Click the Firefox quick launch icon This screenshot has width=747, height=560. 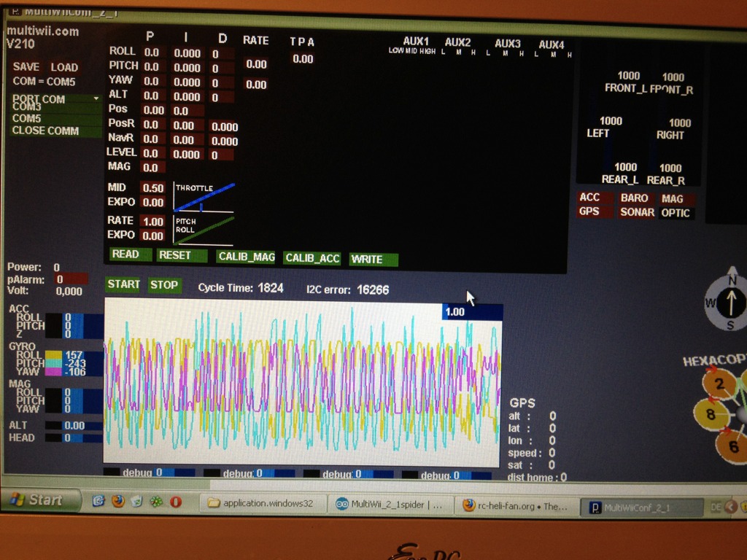(x=117, y=502)
